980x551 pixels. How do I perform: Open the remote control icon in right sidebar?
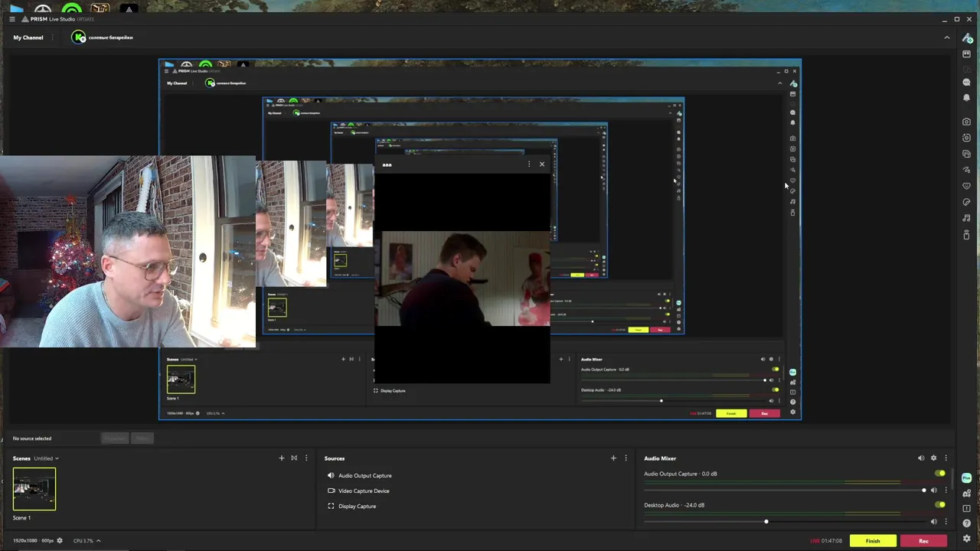(x=966, y=234)
